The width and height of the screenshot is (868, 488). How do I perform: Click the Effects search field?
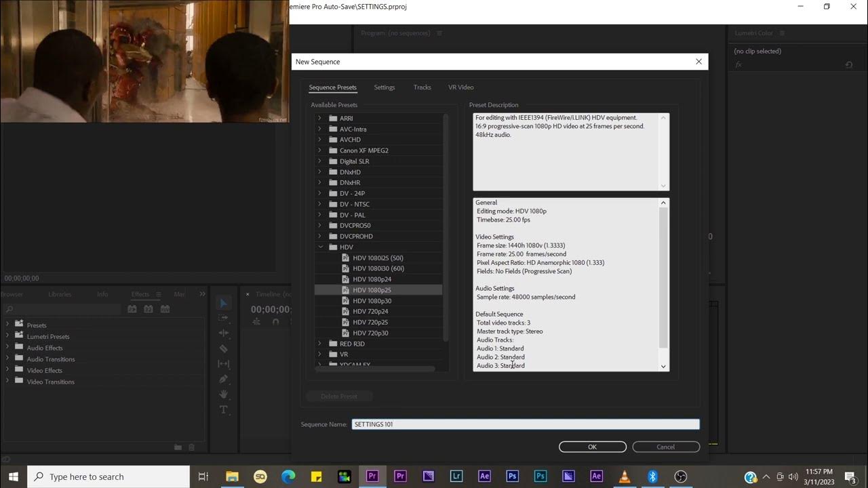click(x=63, y=309)
